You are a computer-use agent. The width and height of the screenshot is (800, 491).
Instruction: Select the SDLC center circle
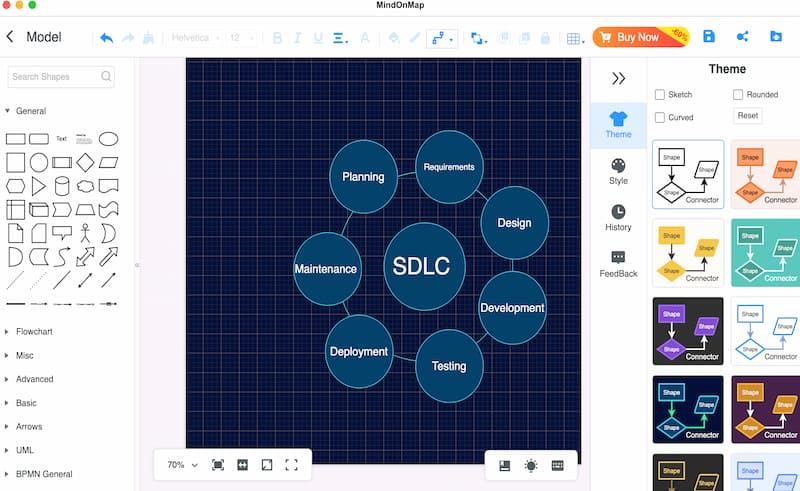[x=424, y=266]
